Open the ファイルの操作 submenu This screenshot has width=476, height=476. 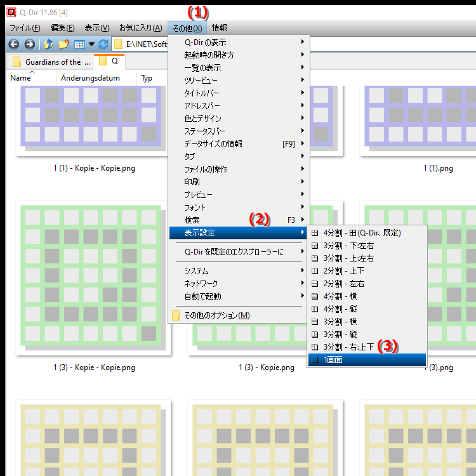coord(239,169)
